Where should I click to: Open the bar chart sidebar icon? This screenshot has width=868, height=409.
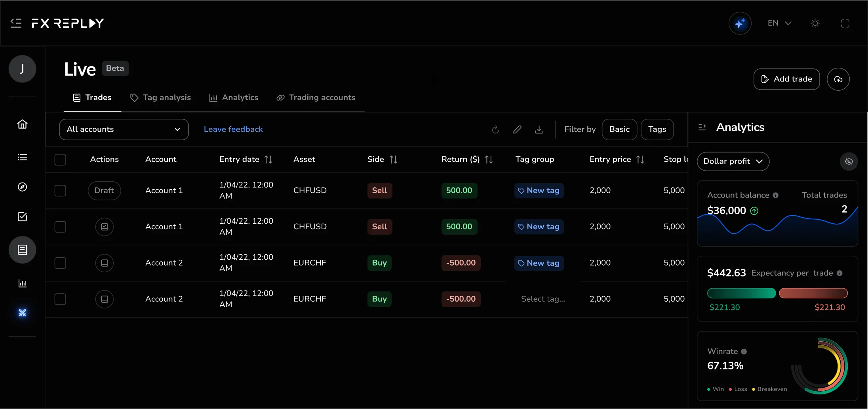23,283
